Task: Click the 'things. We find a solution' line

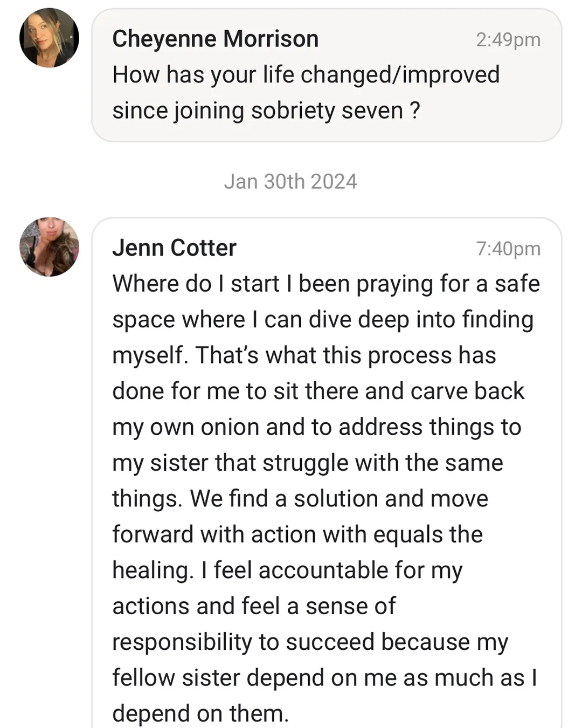Action: pos(300,499)
